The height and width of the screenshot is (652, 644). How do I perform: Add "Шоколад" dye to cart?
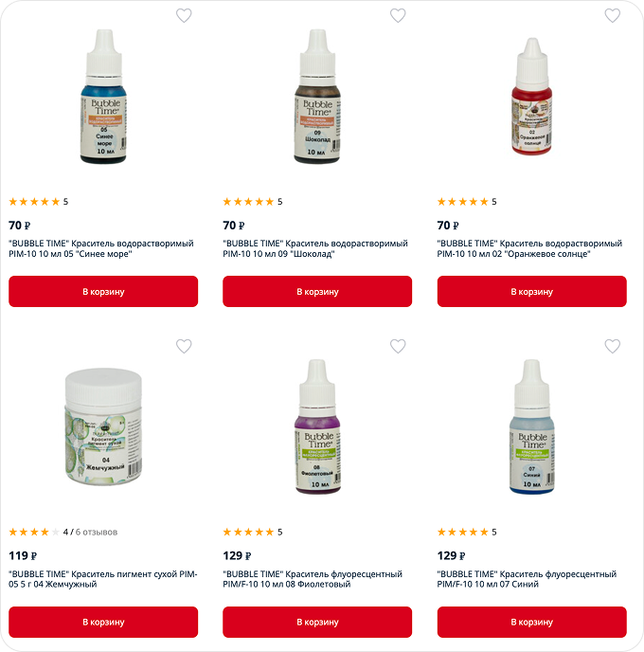317,292
